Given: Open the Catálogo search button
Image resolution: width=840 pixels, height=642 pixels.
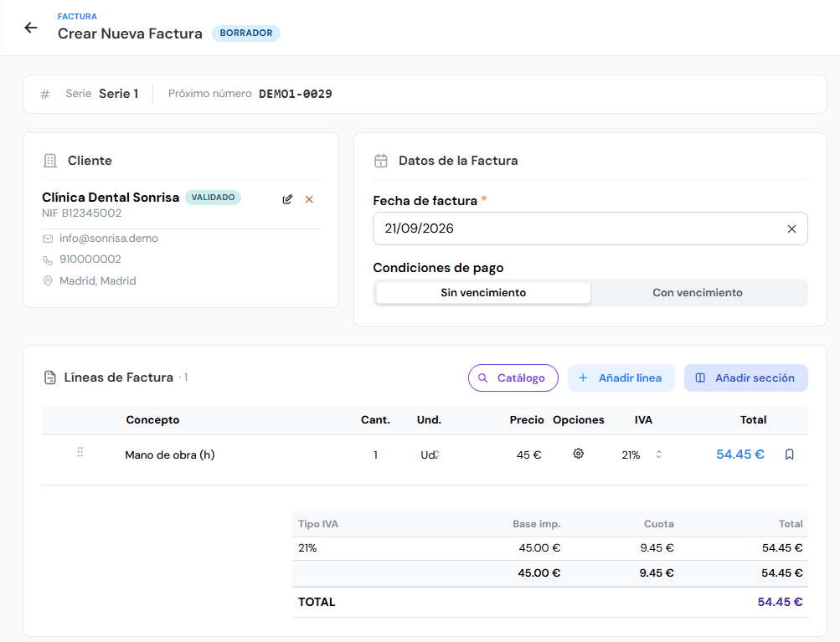Looking at the screenshot, I should [x=513, y=378].
